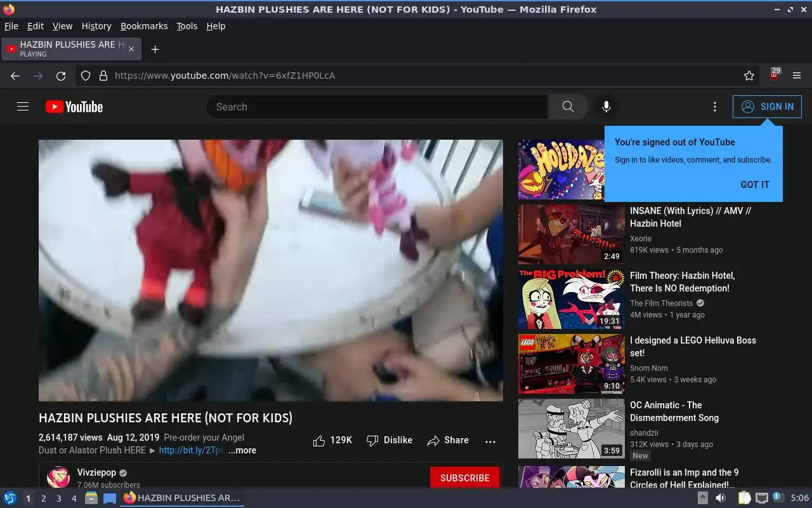This screenshot has height=508, width=812.
Task: Select the HAZBIN PLUSHIES browser tab
Action: click(71, 49)
